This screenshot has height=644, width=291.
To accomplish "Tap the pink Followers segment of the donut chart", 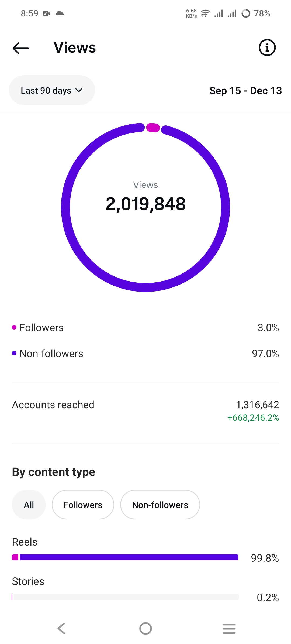I will [153, 128].
